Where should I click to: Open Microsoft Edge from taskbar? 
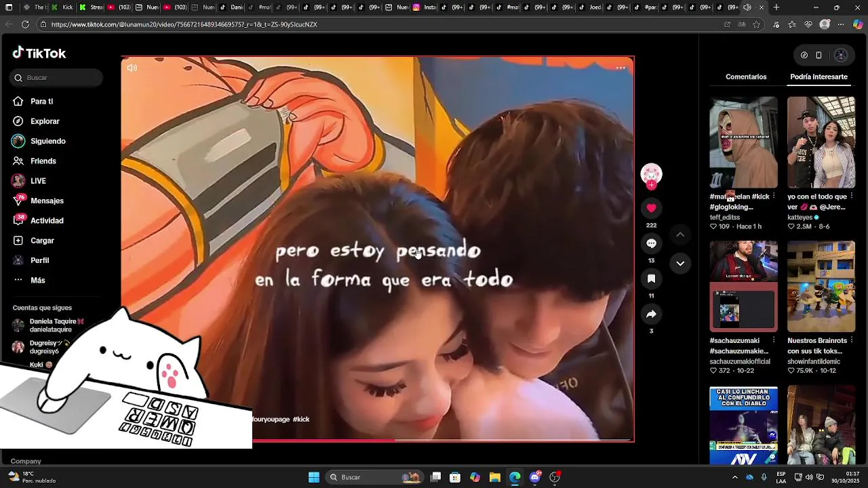[515, 477]
